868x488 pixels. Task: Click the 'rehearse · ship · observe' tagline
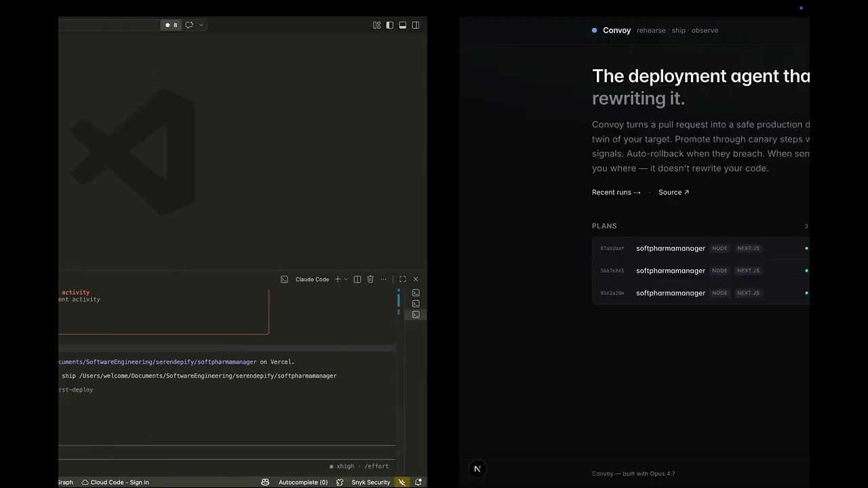[677, 30]
